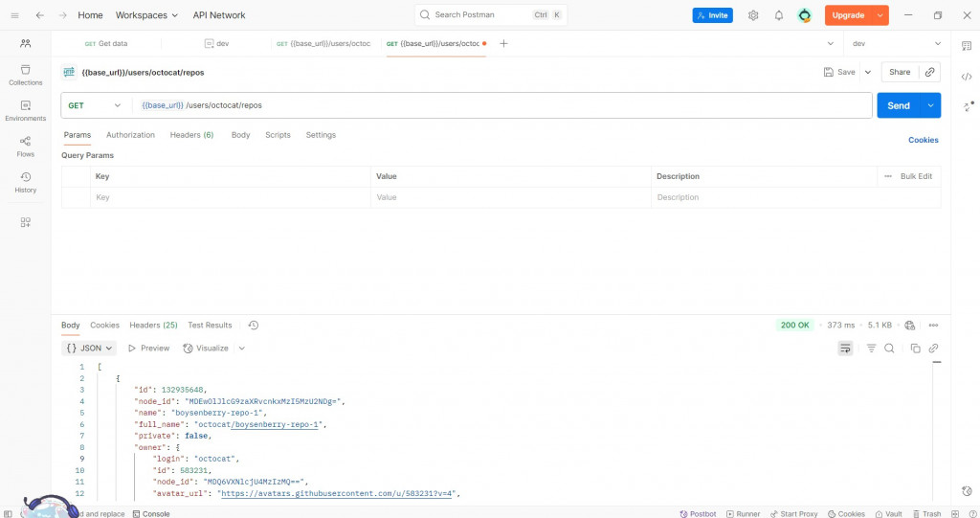Expand the open tabs list chevron

pyautogui.click(x=830, y=43)
